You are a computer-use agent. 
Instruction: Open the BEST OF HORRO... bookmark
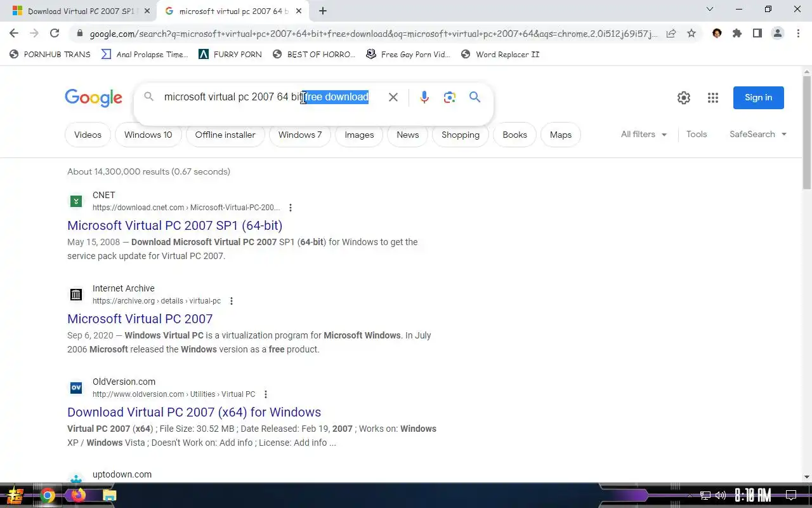(314, 55)
